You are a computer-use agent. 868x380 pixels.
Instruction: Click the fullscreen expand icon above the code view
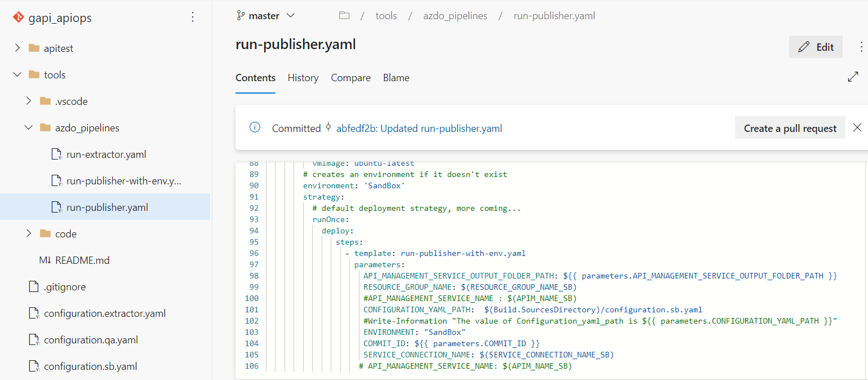(854, 76)
